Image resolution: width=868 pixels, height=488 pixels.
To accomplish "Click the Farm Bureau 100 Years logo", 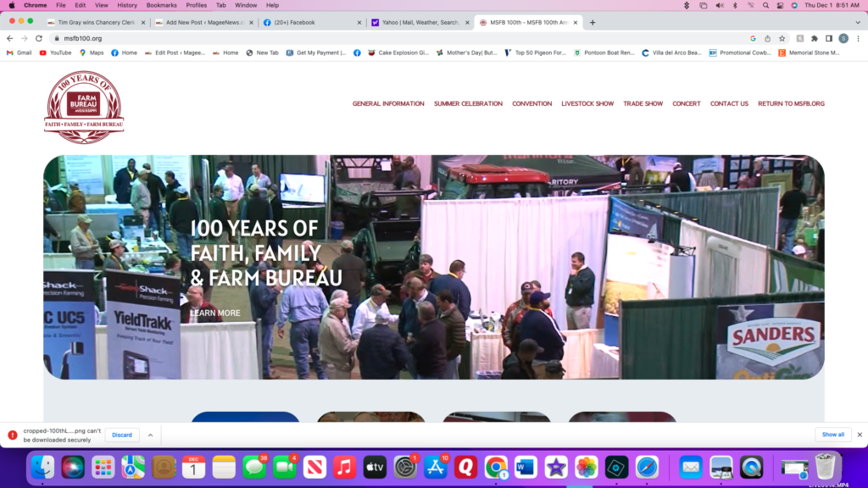I will [x=84, y=107].
